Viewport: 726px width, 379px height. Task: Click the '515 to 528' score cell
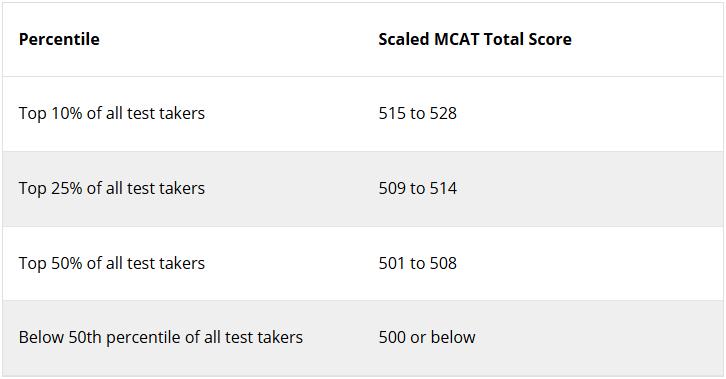coord(418,113)
